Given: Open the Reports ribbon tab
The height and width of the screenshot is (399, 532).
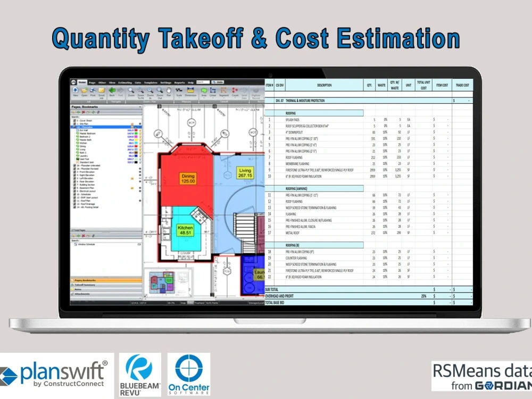Looking at the screenshot, I should tap(179, 82).
